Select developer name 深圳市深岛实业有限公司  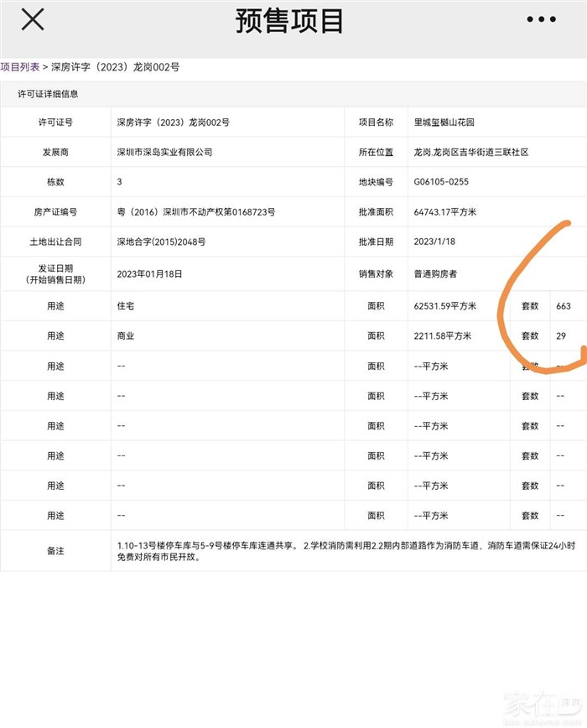[164, 153]
